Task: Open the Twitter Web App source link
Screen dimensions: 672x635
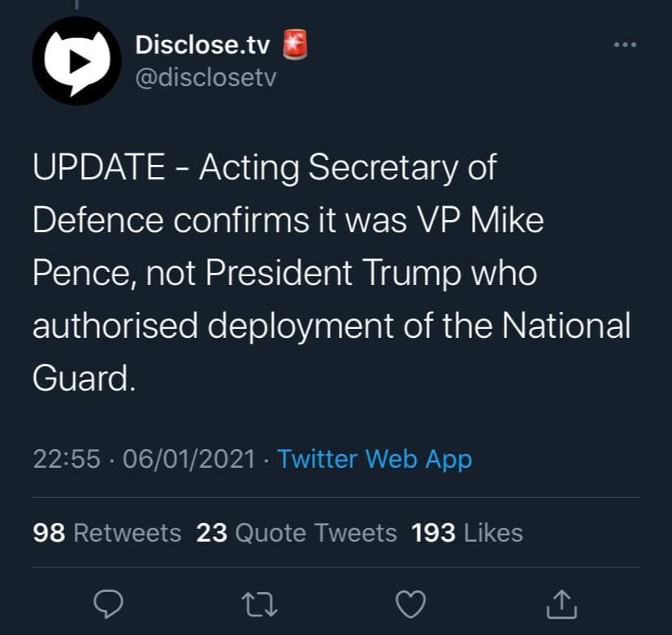Action: 374,459
